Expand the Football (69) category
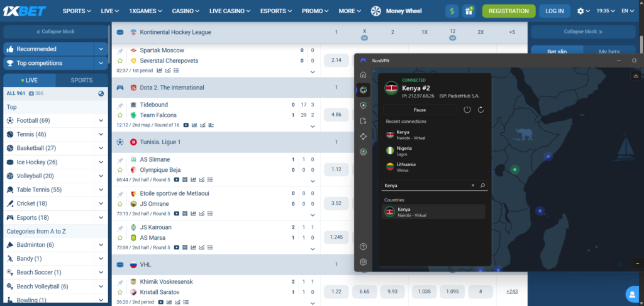644x306 pixels. click(x=101, y=120)
